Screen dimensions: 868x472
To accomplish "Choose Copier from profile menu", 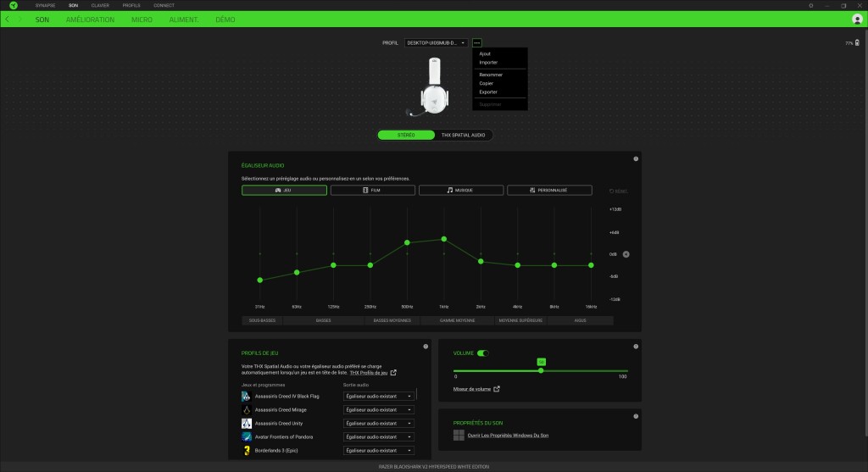I will 486,84.
